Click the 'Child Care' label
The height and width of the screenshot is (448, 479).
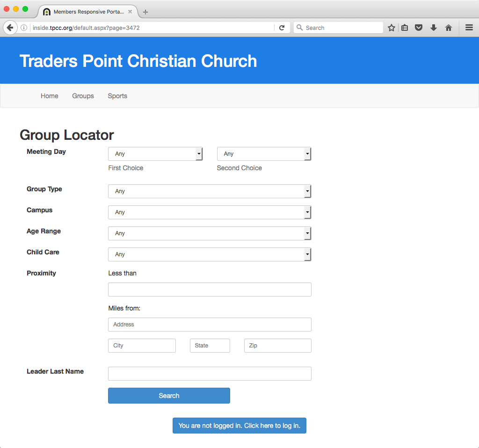tap(43, 252)
